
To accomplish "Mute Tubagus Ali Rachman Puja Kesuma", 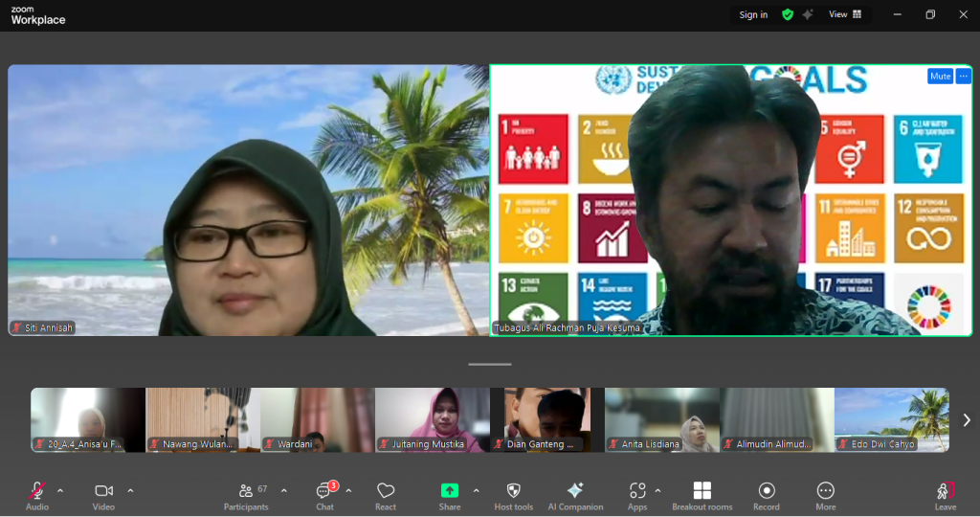I will tap(940, 77).
